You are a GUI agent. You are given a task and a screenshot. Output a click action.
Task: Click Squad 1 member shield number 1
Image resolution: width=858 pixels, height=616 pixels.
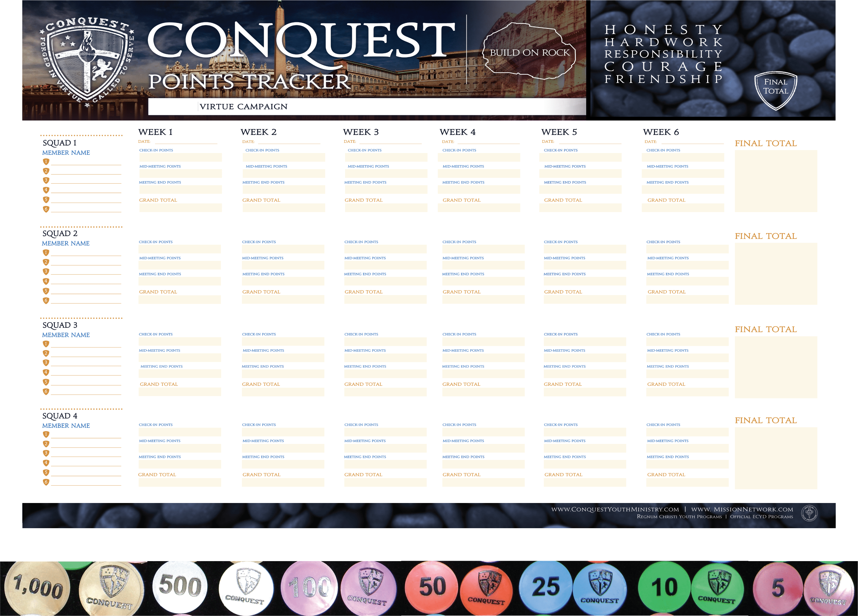[x=46, y=161]
